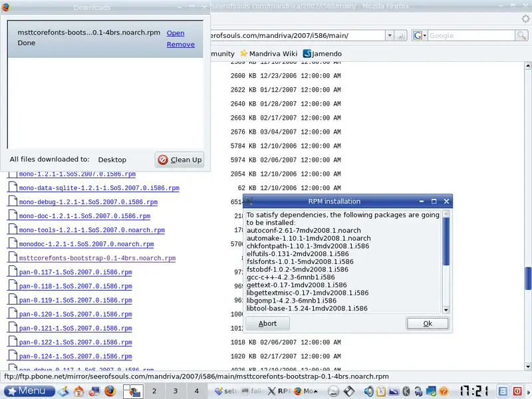532x399 pixels.
Task: Abort the RPM installation
Action: [267, 323]
